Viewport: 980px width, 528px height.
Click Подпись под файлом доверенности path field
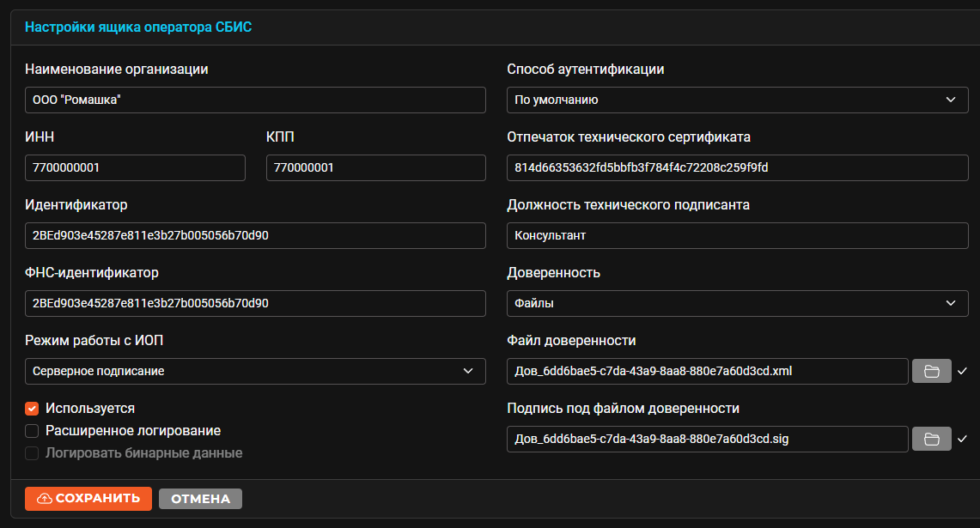coord(708,440)
